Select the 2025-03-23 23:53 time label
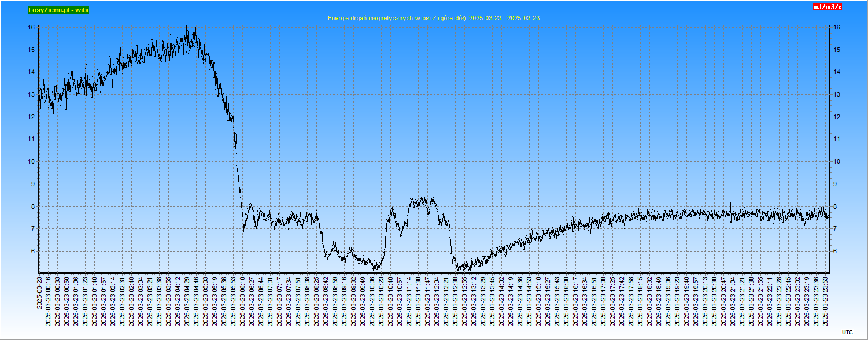868x340 pixels. click(826, 301)
